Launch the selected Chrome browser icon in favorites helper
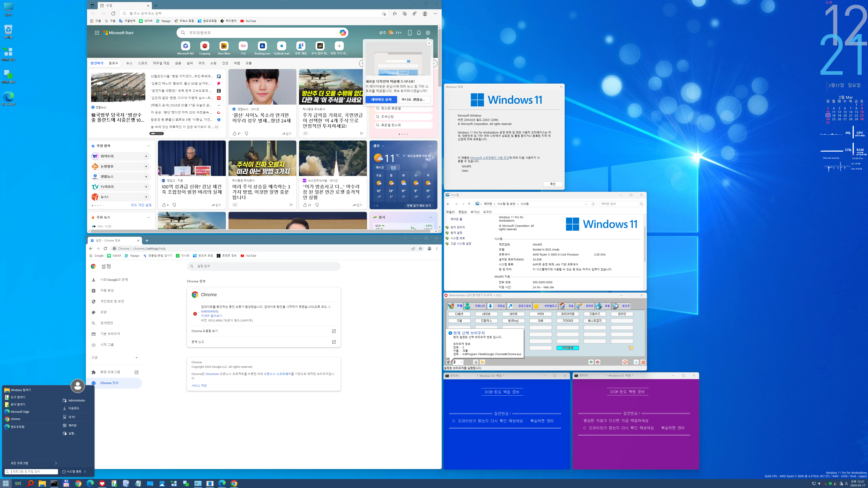The image size is (868, 488). [x=448, y=362]
